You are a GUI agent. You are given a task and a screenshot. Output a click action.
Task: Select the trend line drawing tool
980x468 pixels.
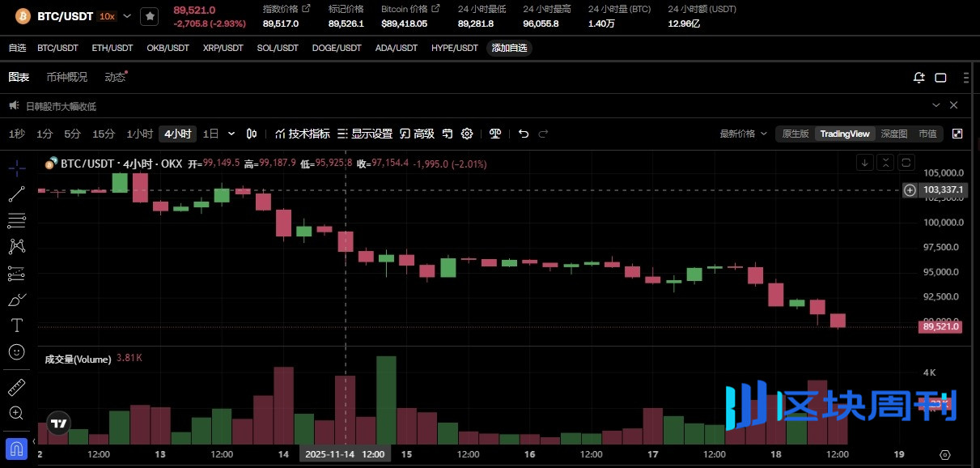[x=16, y=194]
